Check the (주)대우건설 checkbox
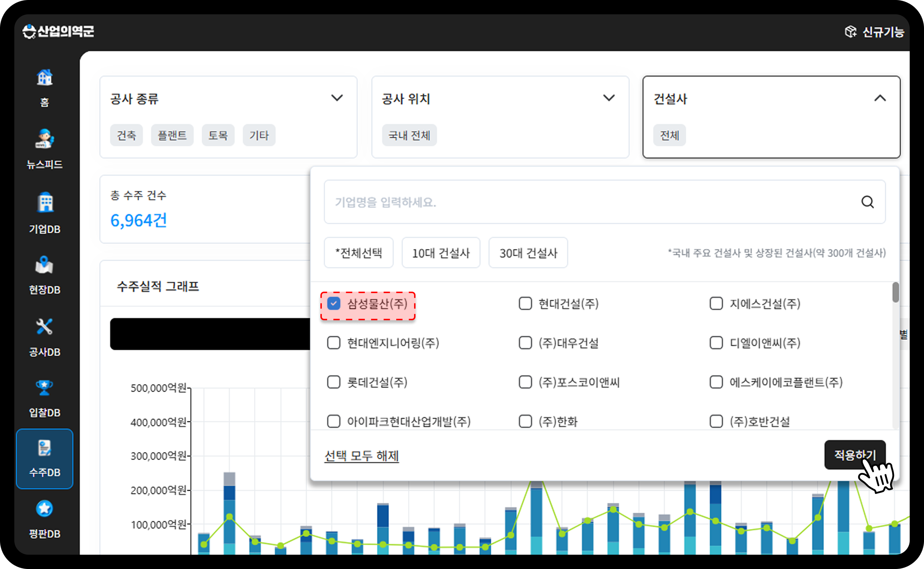This screenshot has height=569, width=924. pos(525,343)
